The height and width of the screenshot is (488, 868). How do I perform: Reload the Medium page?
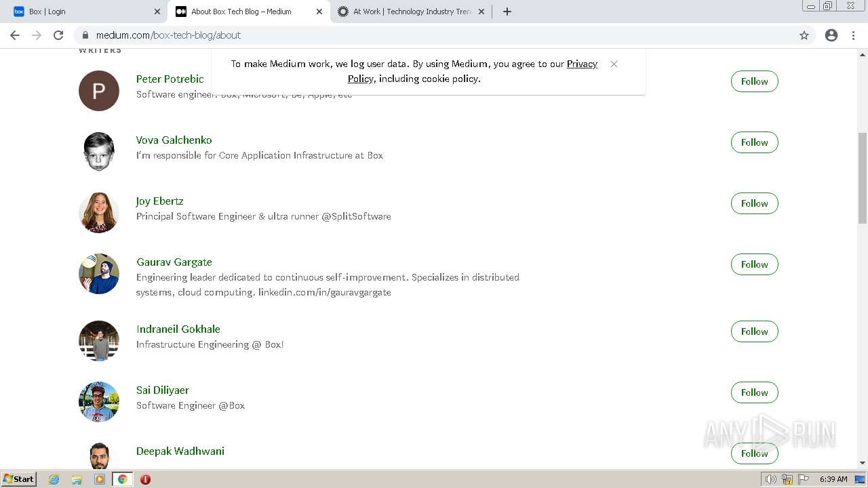(x=58, y=35)
